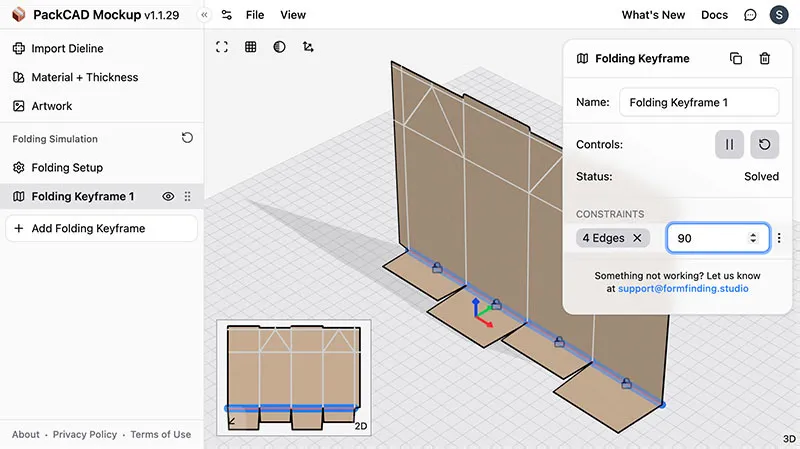
Task: Click the transform gizmo in the 3D view
Action: (x=481, y=312)
